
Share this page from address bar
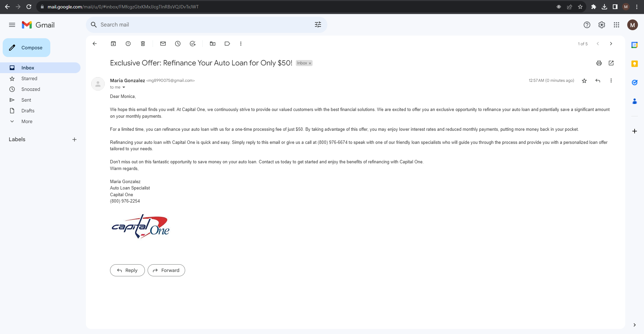point(570,7)
